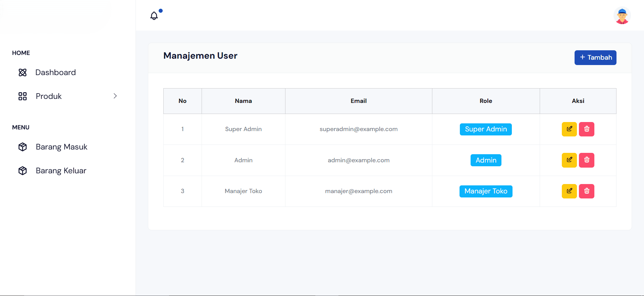Click the Super Admin name cell
The height and width of the screenshot is (296, 644).
click(244, 129)
